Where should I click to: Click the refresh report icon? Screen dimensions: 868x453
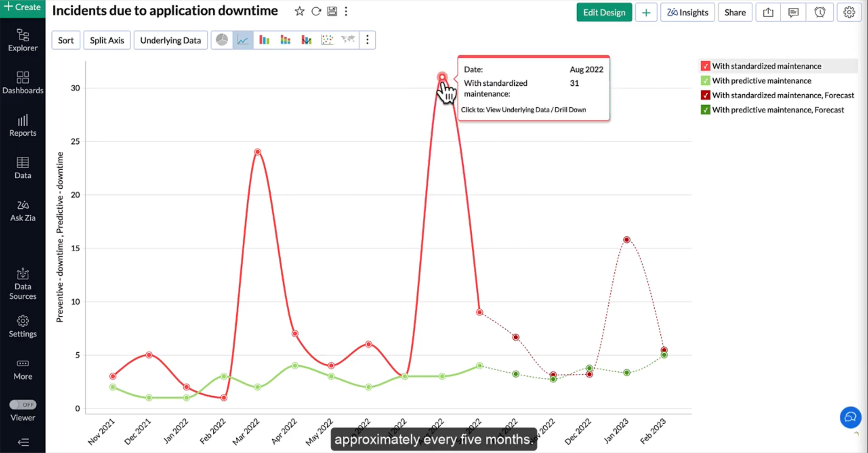pyautogui.click(x=316, y=12)
